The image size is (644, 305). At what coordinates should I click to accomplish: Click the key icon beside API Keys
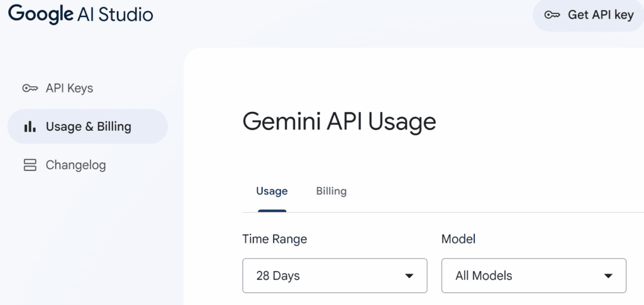point(30,88)
